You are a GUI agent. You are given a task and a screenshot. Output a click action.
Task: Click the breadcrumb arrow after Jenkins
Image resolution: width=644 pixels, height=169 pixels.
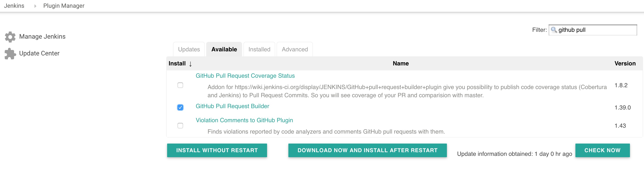pyautogui.click(x=35, y=5)
